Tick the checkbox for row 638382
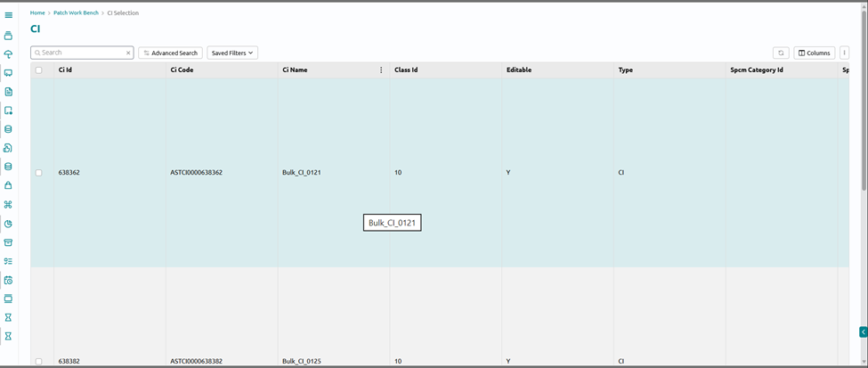The image size is (868, 368). [39, 362]
